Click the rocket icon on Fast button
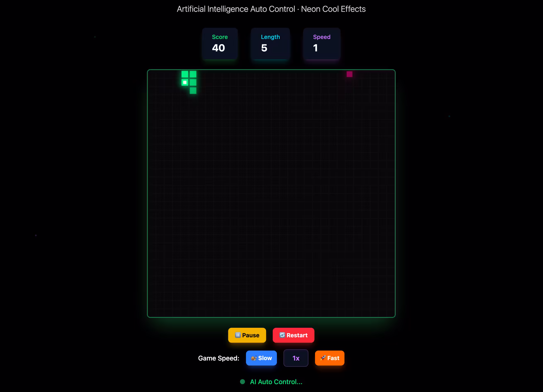This screenshot has width=543, height=392. coord(323,358)
